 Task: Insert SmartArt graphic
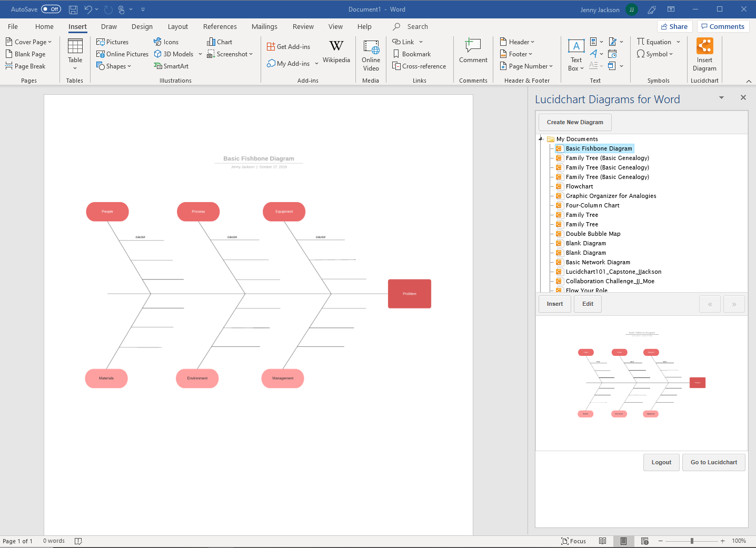pyautogui.click(x=171, y=66)
